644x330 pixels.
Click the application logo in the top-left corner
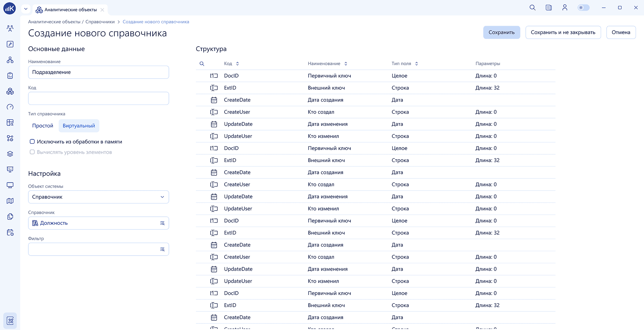coord(10,8)
